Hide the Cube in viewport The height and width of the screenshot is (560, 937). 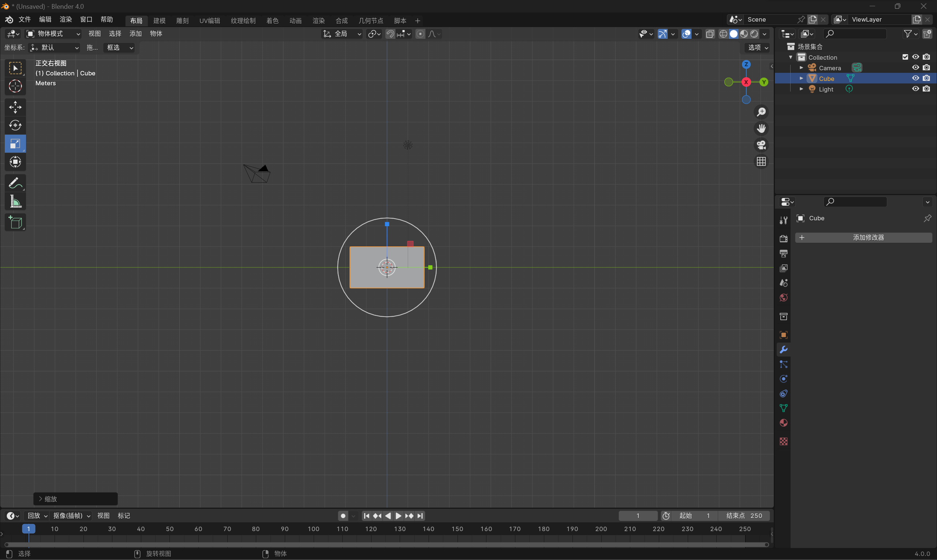coord(915,78)
